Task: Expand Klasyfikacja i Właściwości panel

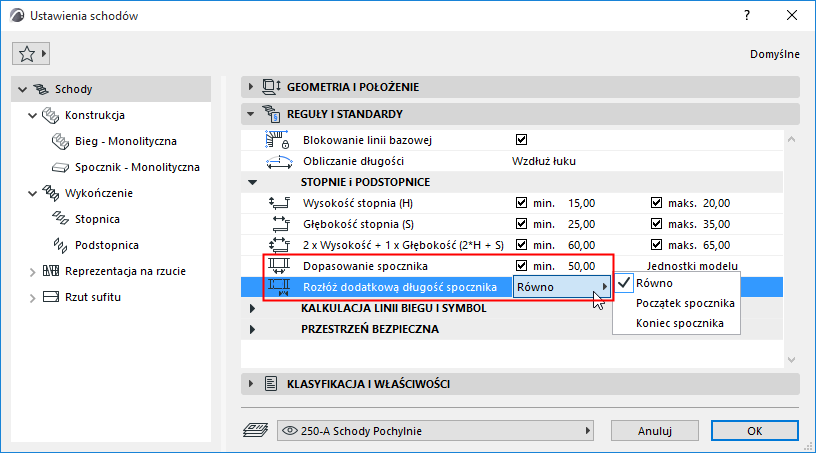Action: click(x=251, y=384)
